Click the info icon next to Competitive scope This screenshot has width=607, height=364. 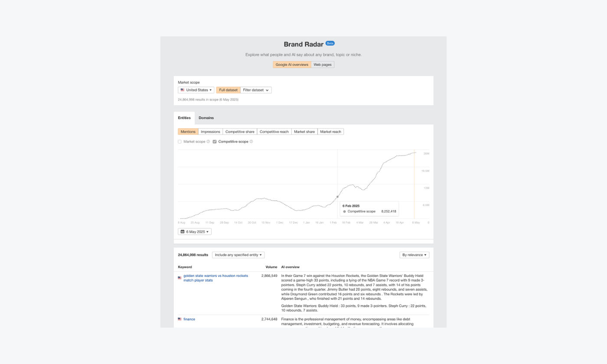tap(251, 141)
